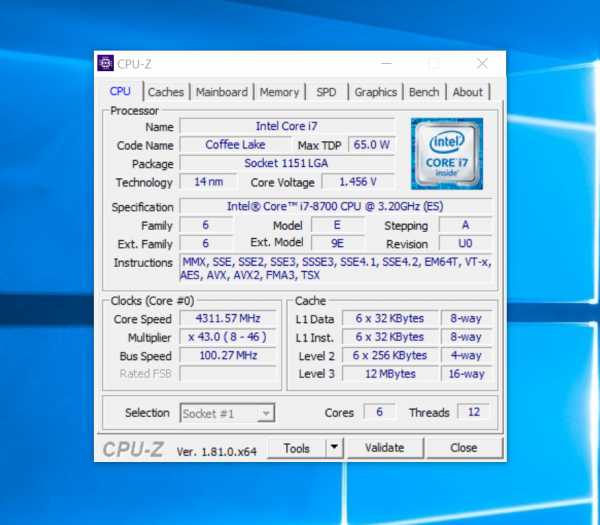This screenshot has width=600, height=525.
Task: Click the Validate button
Action: pos(385,448)
